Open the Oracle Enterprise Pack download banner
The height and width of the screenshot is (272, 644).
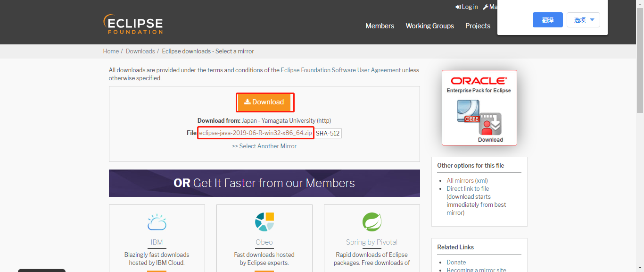(x=479, y=108)
